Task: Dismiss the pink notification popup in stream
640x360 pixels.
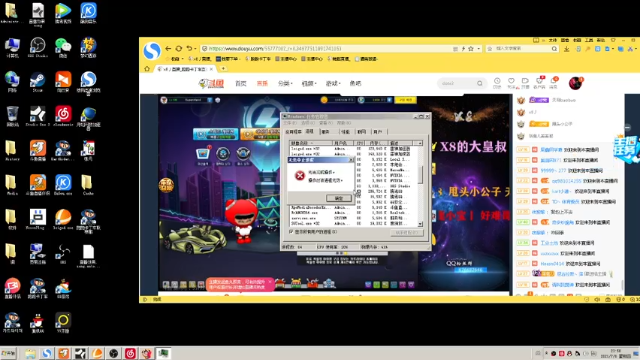Action: 270,281
